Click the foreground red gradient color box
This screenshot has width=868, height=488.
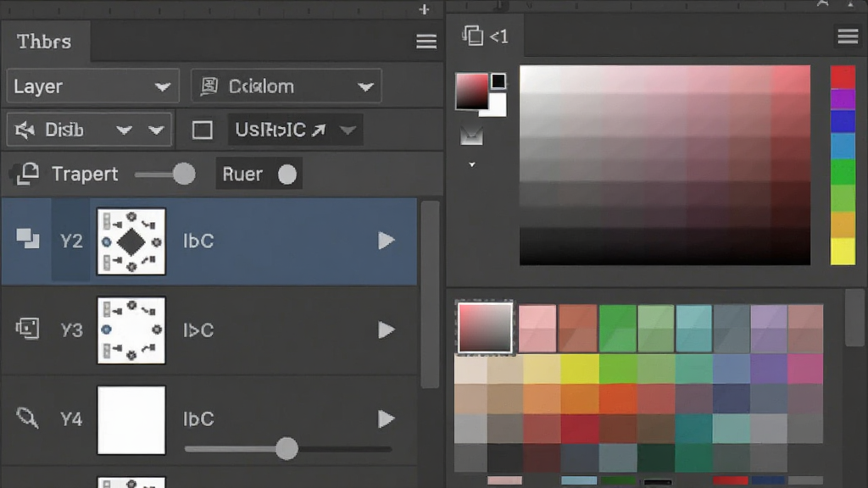click(471, 91)
